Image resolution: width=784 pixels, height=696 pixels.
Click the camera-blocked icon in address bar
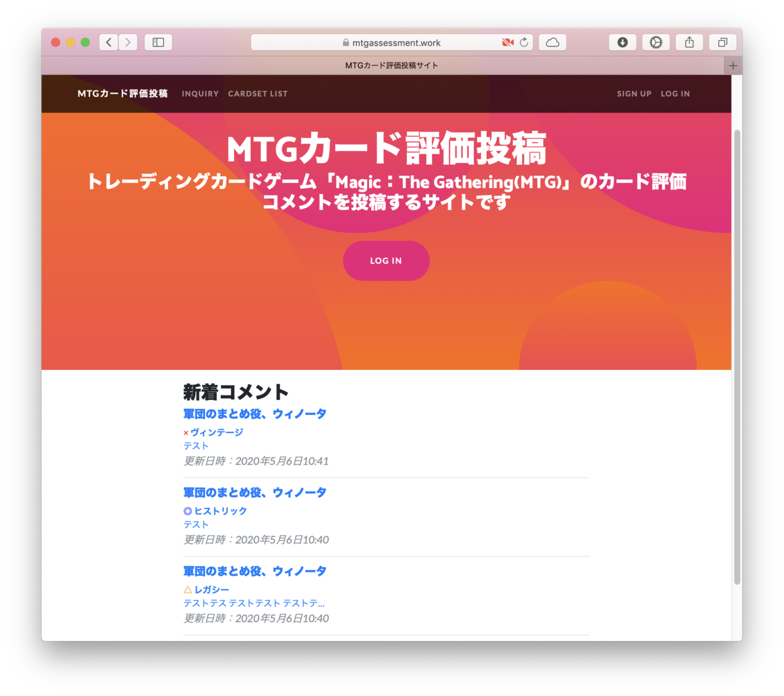pos(508,42)
